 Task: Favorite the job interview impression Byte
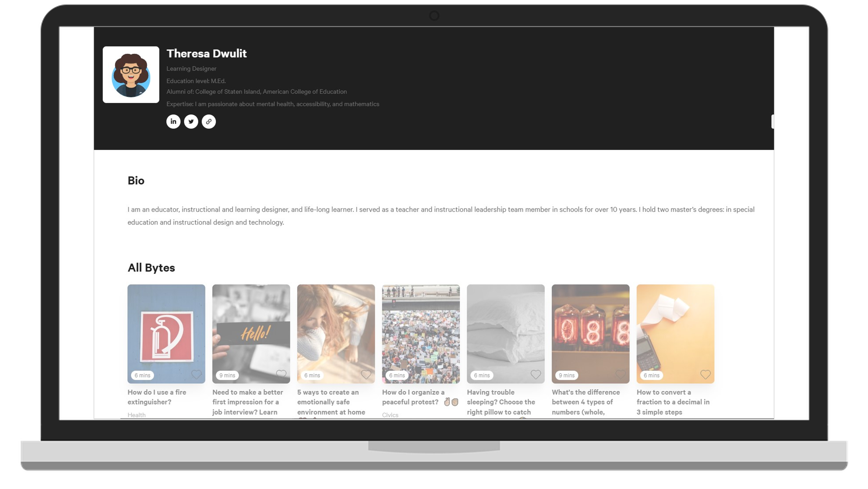click(281, 374)
